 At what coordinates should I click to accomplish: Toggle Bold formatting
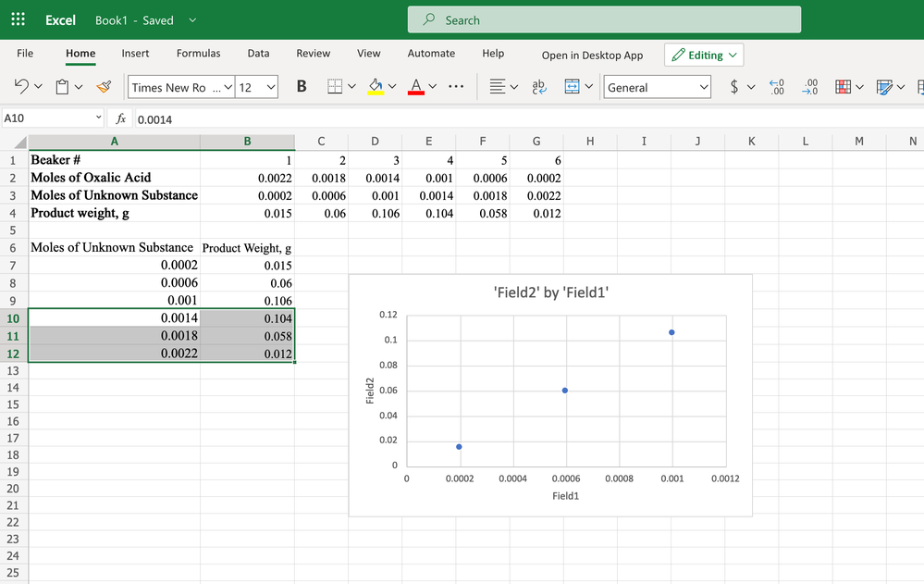302,87
